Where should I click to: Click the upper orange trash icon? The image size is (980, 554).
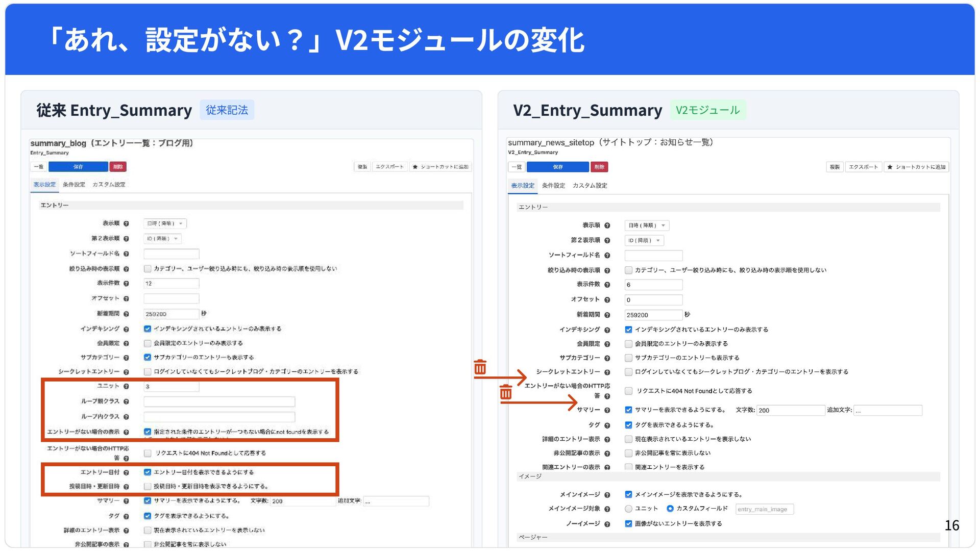tap(480, 367)
